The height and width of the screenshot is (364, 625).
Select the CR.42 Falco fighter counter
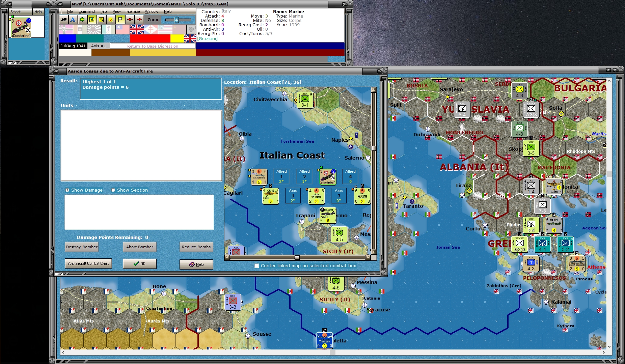tap(271, 196)
